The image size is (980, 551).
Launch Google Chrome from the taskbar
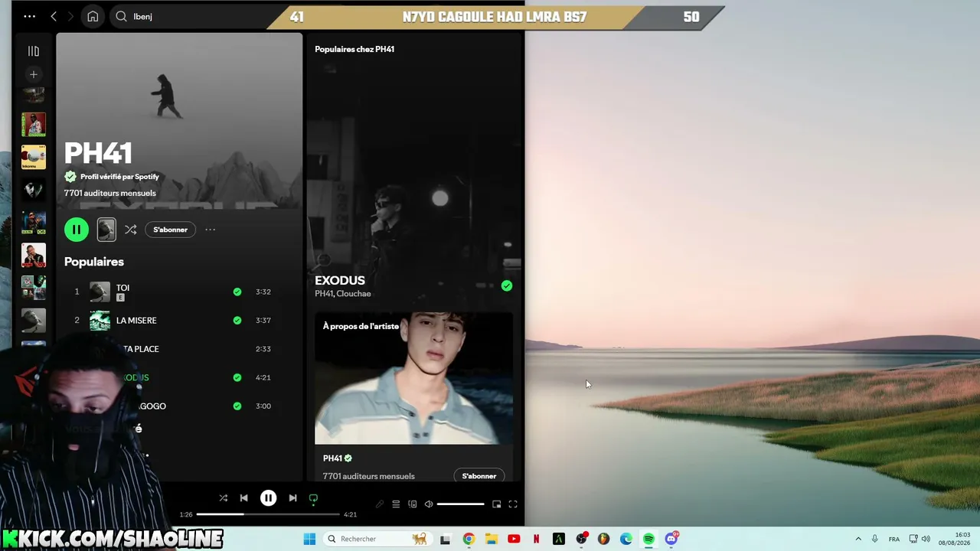coord(469,539)
